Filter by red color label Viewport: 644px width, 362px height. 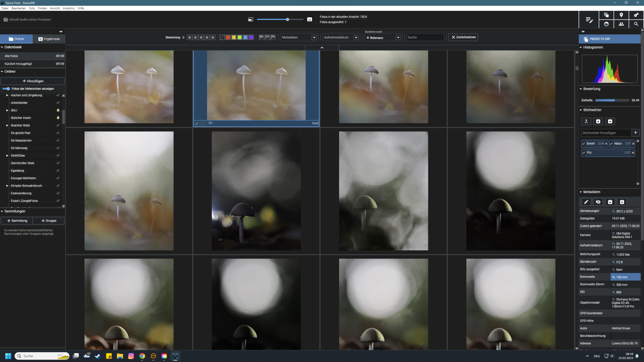point(228,37)
